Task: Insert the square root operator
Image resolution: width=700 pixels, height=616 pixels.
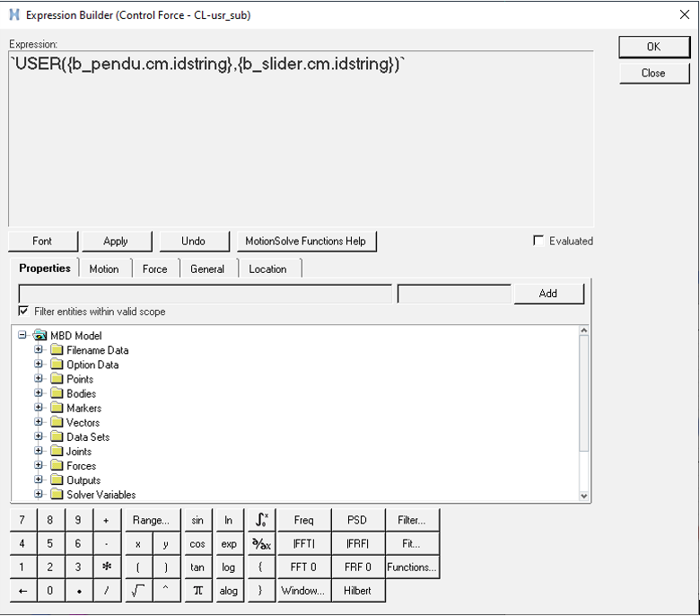Action: pyautogui.click(x=137, y=591)
